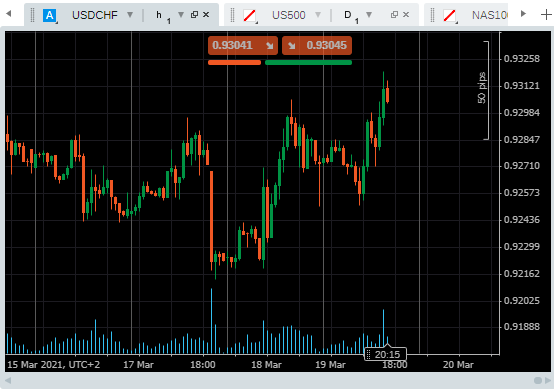
Task: Open USDCHF symbol dropdown arrow
Action: [130, 15]
